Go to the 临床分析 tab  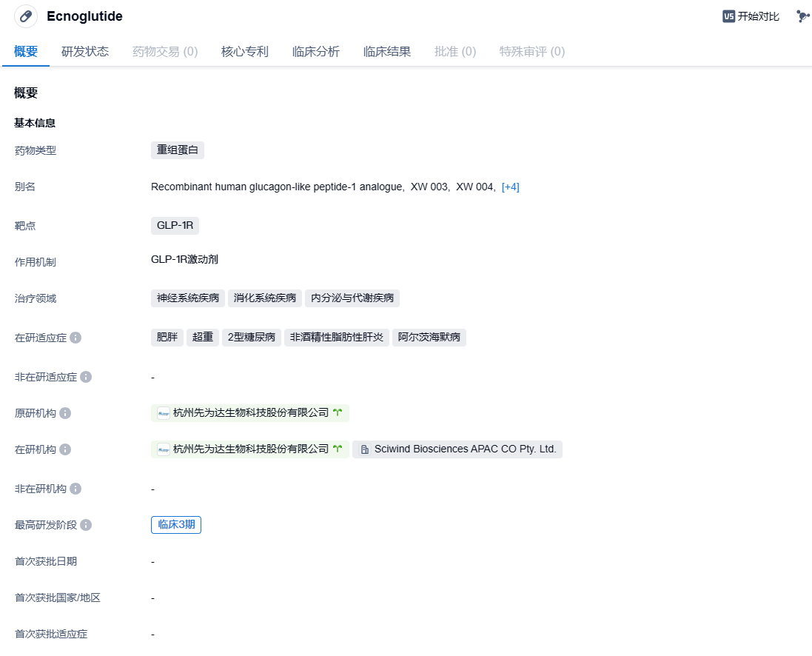pyautogui.click(x=316, y=52)
